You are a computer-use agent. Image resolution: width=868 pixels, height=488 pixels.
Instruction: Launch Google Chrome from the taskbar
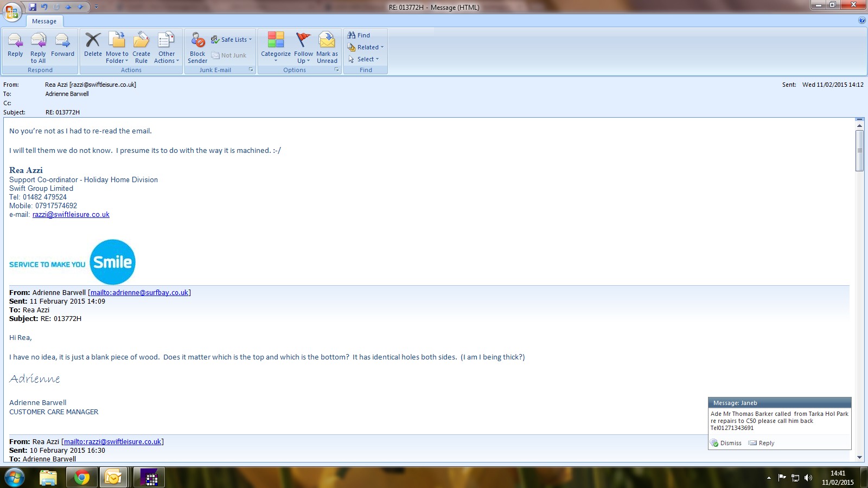(82, 478)
